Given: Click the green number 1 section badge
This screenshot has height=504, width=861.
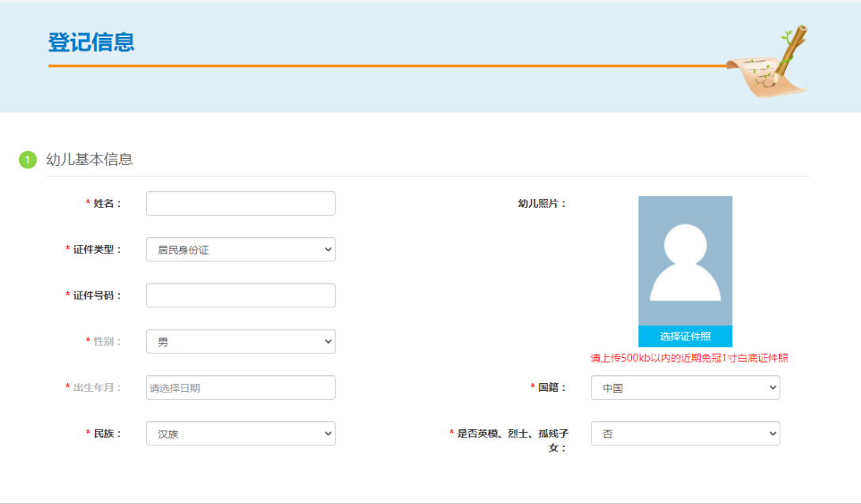Looking at the screenshot, I should click(x=28, y=160).
